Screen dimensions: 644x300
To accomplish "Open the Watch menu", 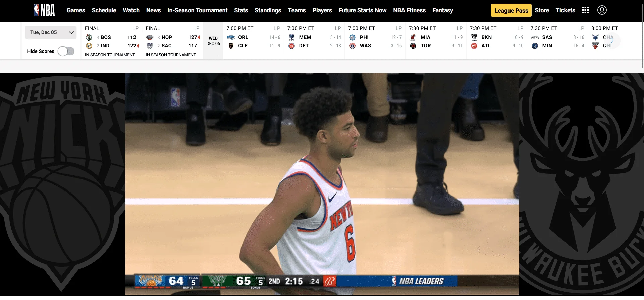I will [x=131, y=10].
